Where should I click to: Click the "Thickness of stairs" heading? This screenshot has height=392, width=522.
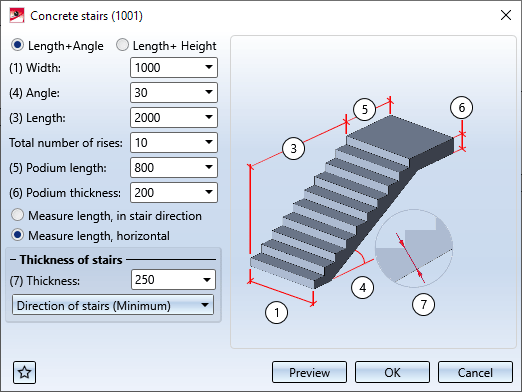click(x=71, y=260)
